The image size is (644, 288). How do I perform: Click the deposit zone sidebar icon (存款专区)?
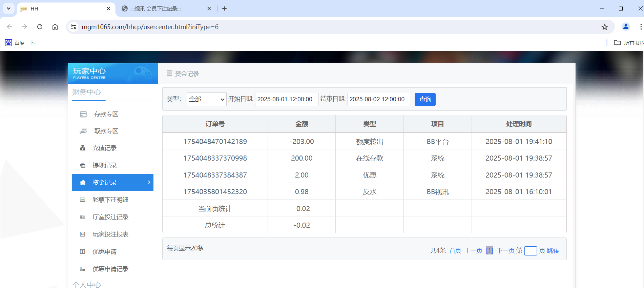click(83, 114)
